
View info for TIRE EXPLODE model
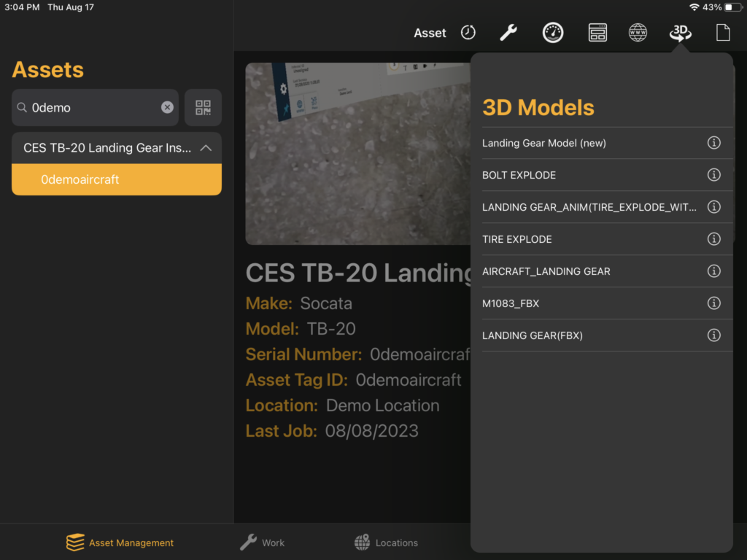pyautogui.click(x=714, y=239)
